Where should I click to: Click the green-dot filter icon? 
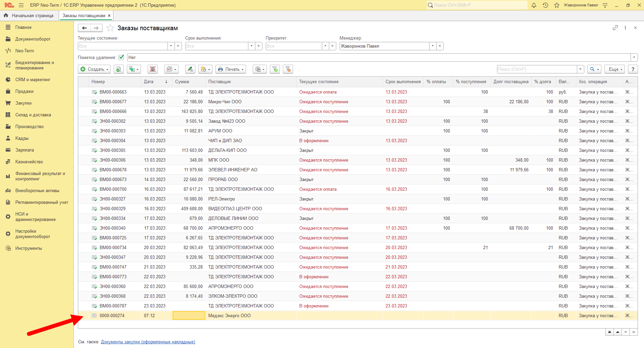click(275, 69)
